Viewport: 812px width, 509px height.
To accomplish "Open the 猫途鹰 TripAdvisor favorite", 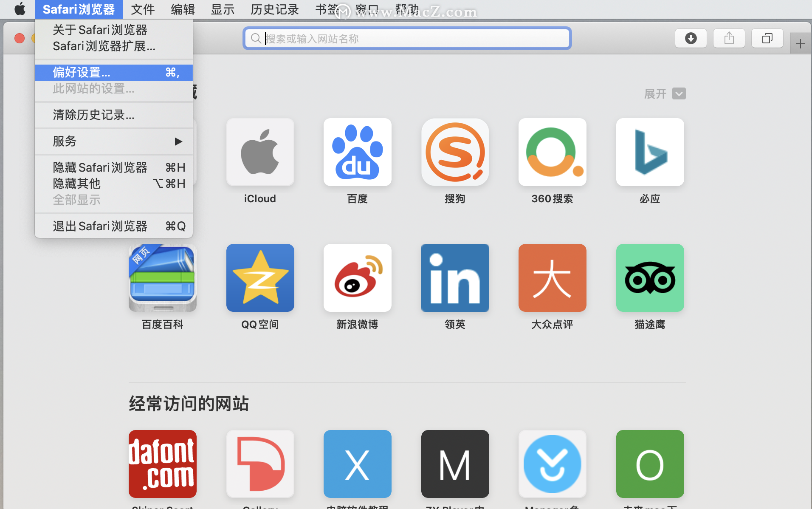I will pyautogui.click(x=650, y=278).
